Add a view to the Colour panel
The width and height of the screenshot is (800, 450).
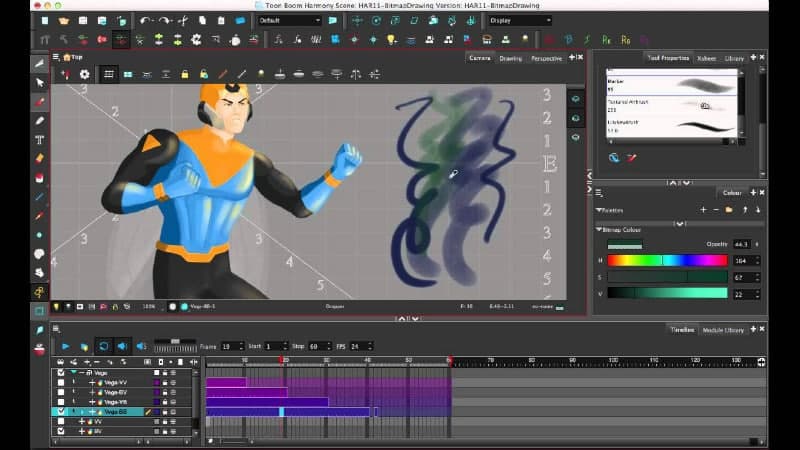(x=753, y=192)
